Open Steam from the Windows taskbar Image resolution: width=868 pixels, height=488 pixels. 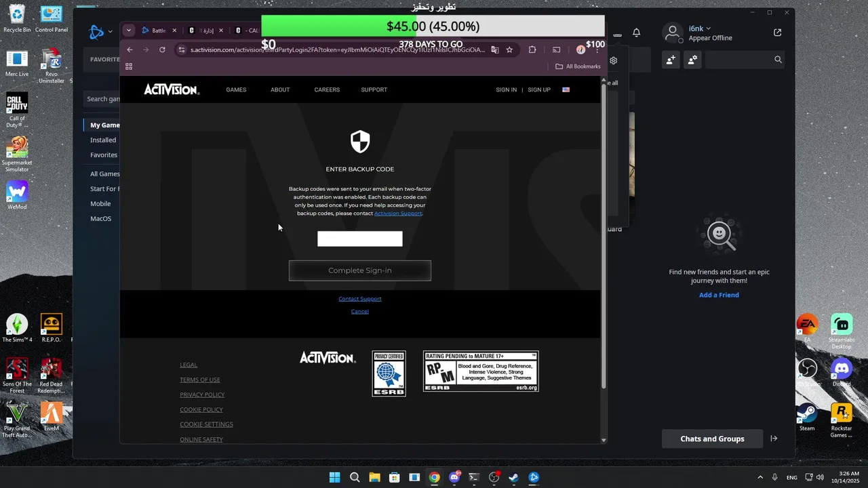click(513, 477)
